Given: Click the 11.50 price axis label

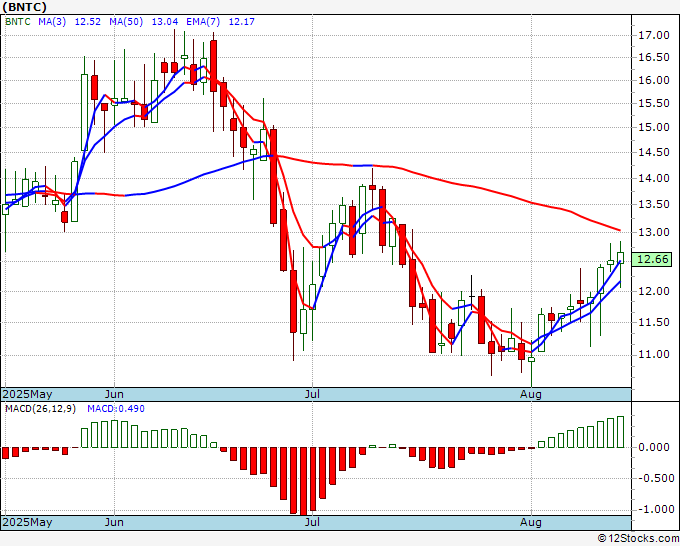Looking at the screenshot, I should (x=654, y=322).
